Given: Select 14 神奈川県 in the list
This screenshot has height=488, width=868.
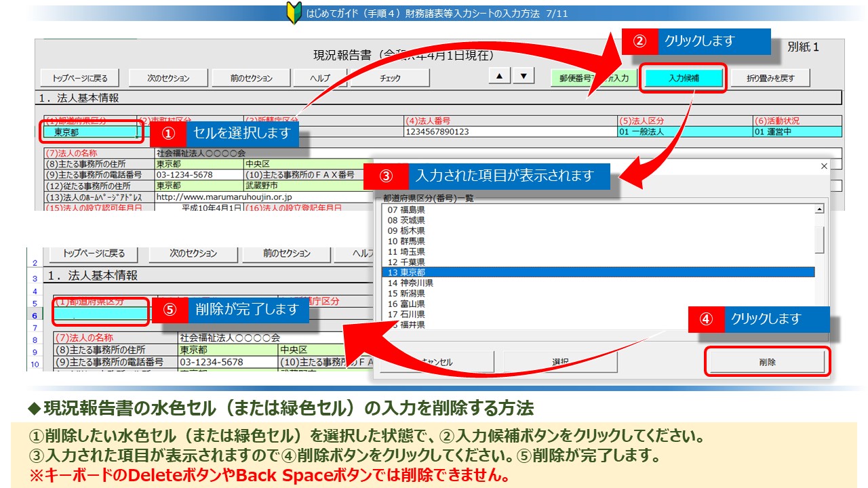Looking at the screenshot, I should click(x=597, y=283).
